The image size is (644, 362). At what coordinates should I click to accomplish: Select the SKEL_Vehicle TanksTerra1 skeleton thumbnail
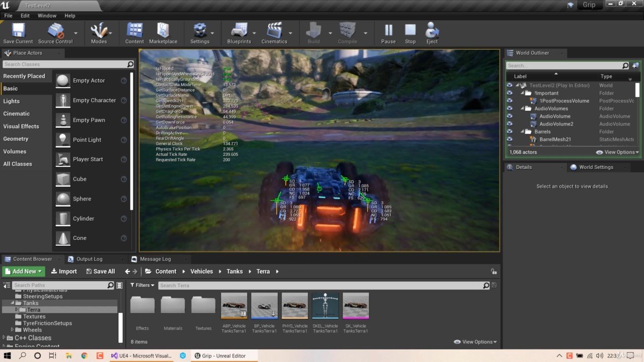(325, 306)
